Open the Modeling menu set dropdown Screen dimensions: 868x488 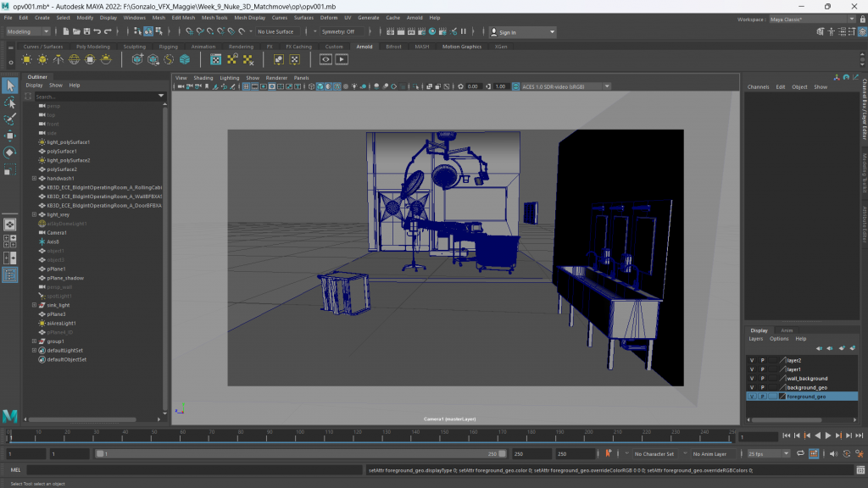28,31
